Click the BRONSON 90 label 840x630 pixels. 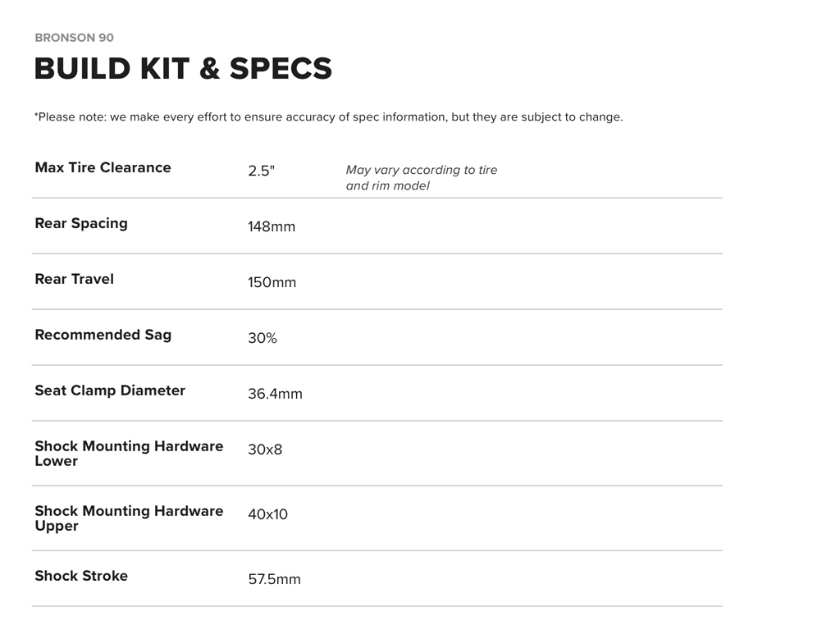tap(74, 38)
